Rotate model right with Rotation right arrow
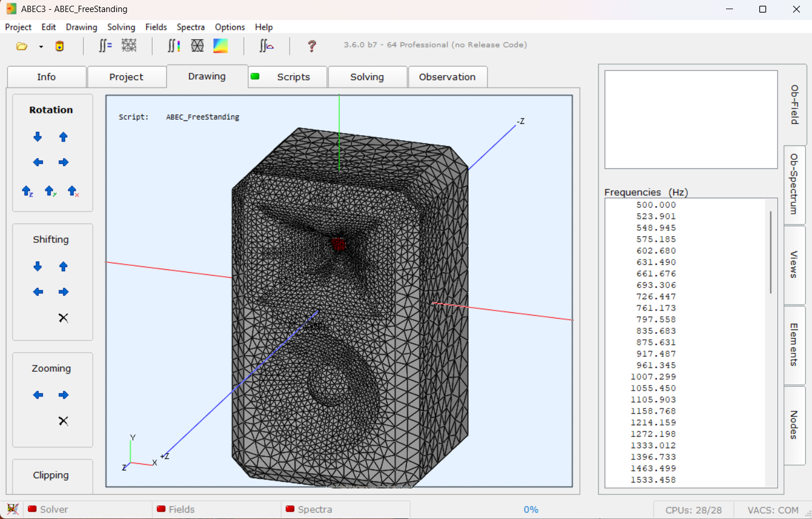 64,163
